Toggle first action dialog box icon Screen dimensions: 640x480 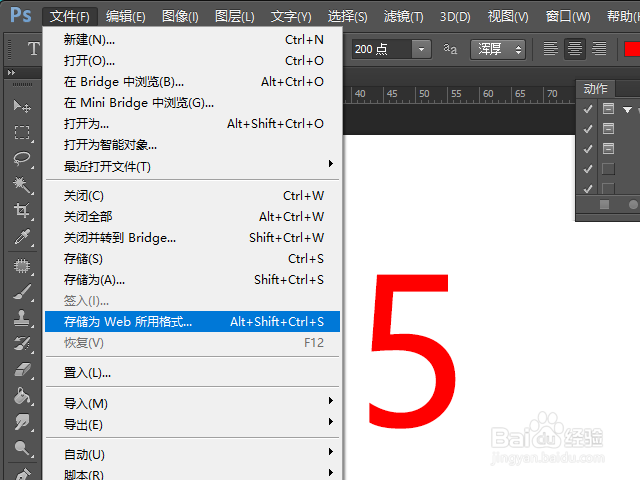608,109
